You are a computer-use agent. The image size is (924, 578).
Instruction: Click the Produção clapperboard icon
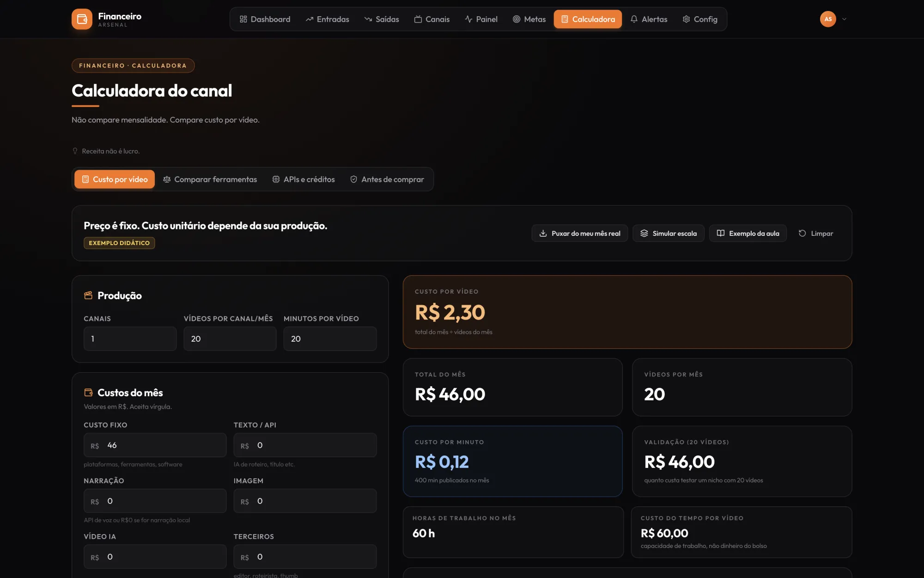[88, 295]
